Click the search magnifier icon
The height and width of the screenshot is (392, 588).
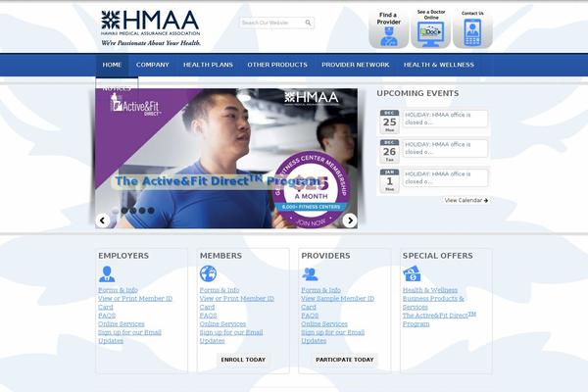308,23
